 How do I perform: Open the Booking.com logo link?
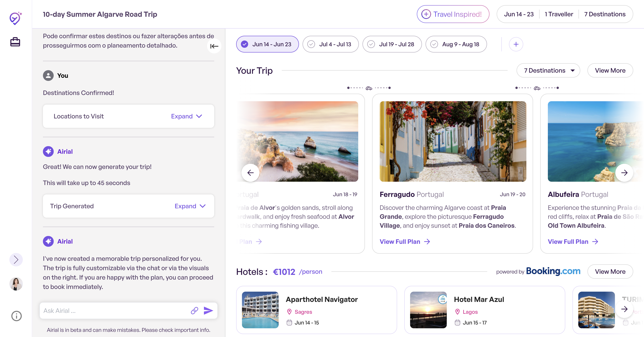[553, 271]
